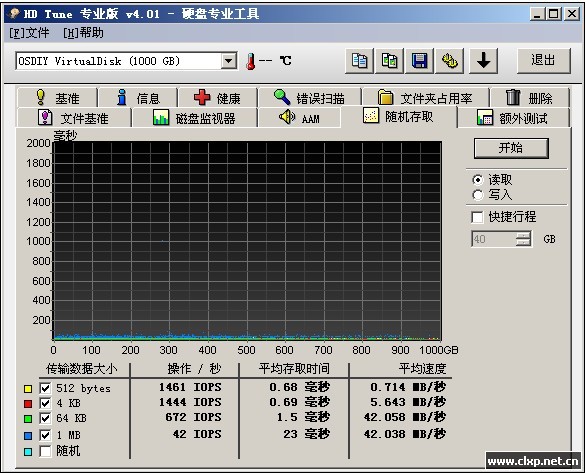Select the 读取 radio button
Screen dimensions: 585x475
tap(478, 180)
